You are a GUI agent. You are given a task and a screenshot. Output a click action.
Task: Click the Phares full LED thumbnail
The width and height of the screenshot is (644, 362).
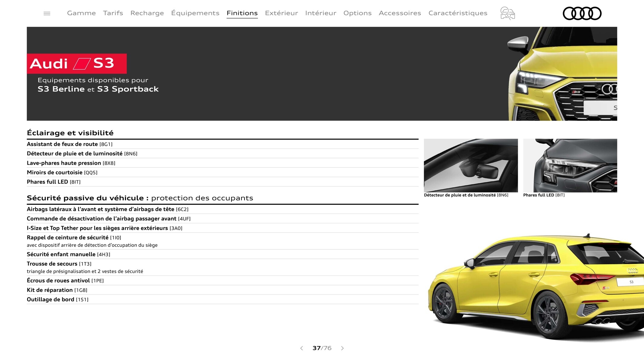coord(570,165)
